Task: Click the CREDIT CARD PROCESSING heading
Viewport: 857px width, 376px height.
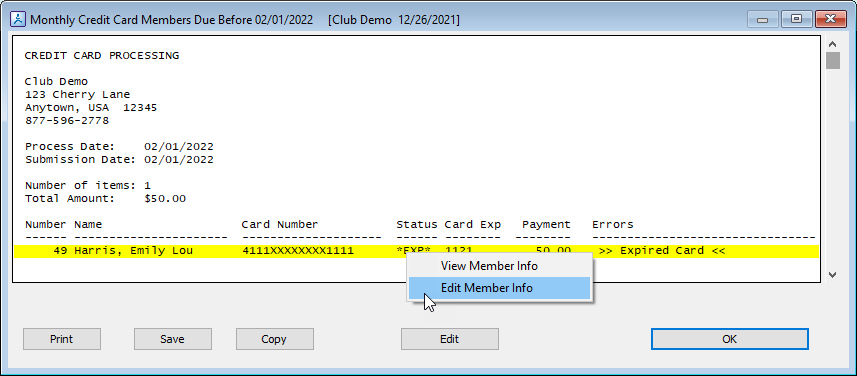Action: 102,56
